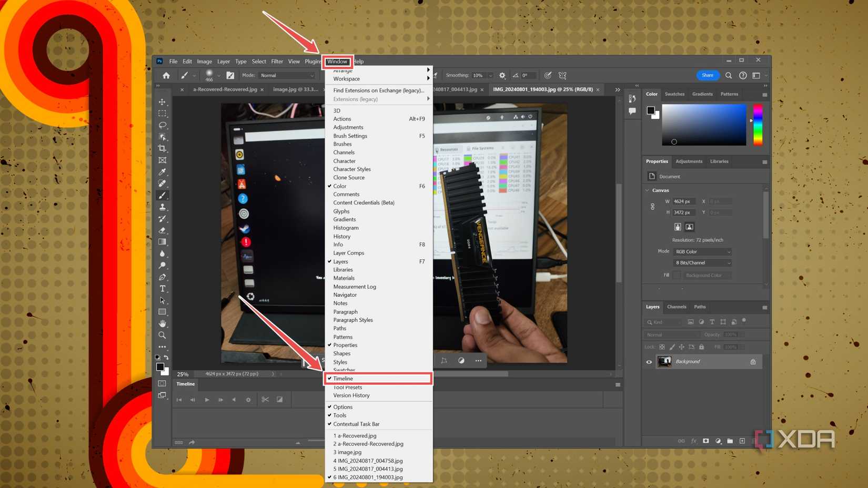Select the Pen tool

(x=162, y=277)
